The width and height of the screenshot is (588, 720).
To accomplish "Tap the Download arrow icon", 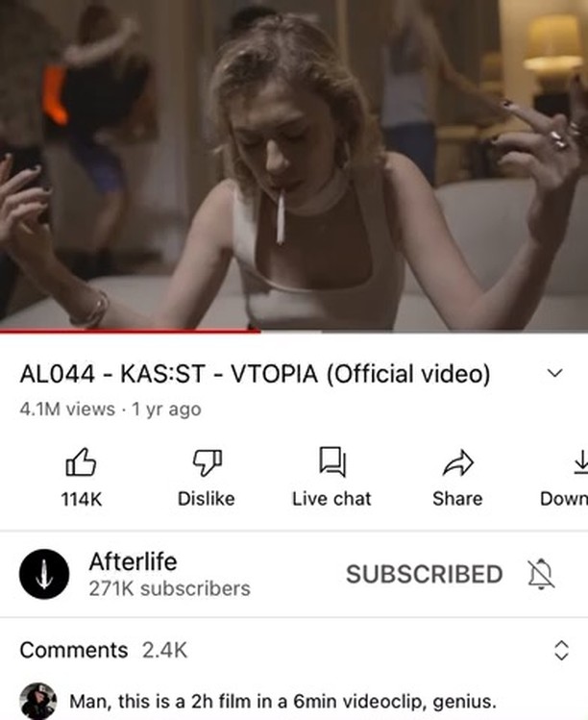I will pyautogui.click(x=580, y=462).
